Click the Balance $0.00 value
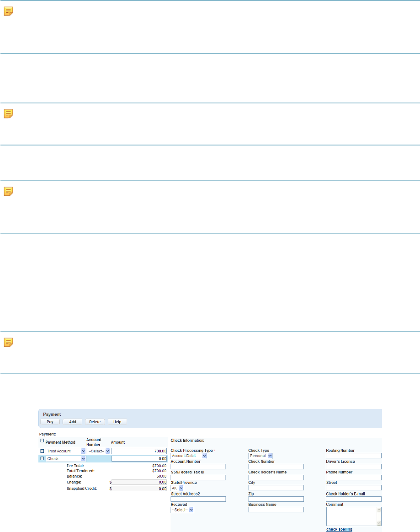420x532 pixels. point(161,476)
